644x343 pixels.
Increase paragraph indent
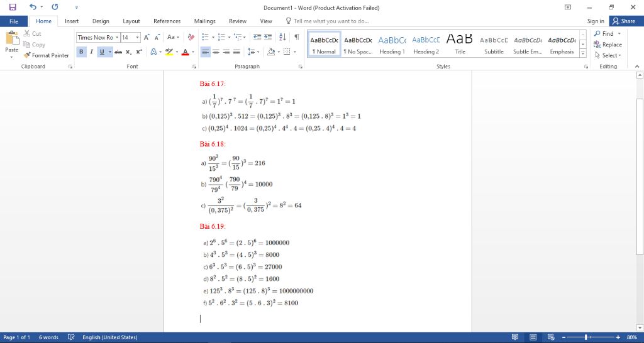[268, 37]
